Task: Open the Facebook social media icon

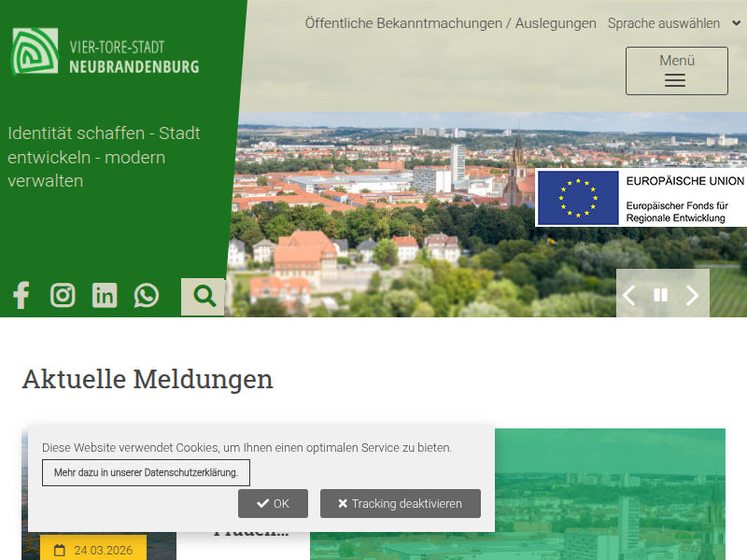Action: click(x=21, y=296)
